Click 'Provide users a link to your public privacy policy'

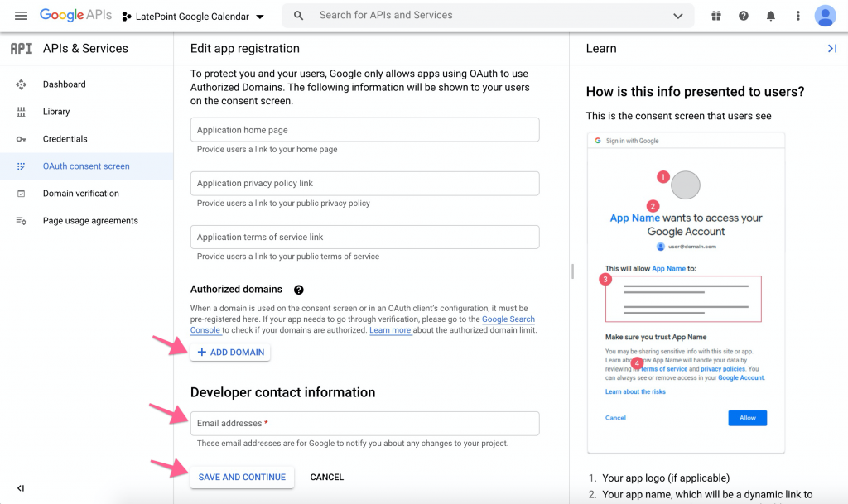pos(283,204)
